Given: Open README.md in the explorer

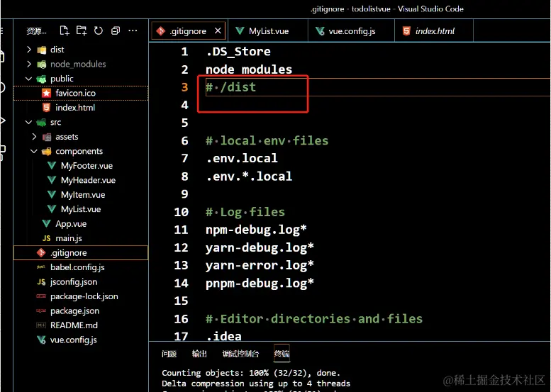Looking at the screenshot, I should [74, 325].
